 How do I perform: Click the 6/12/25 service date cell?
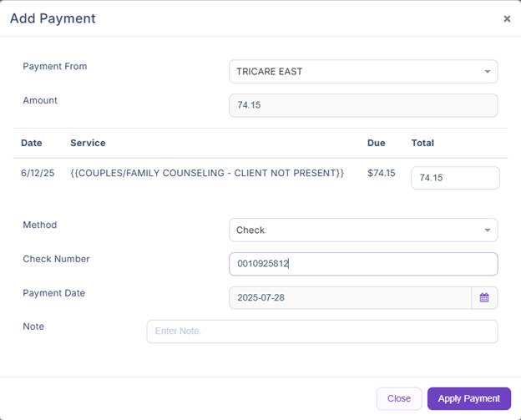point(37,173)
